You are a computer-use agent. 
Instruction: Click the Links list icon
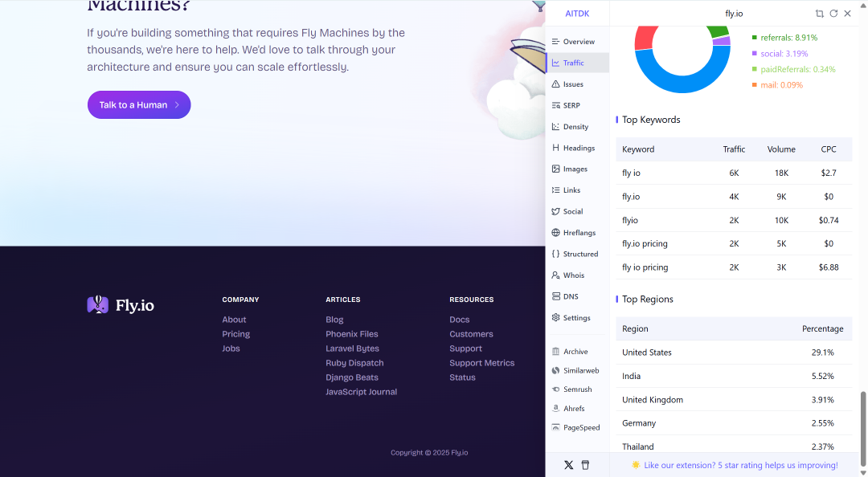tap(556, 190)
